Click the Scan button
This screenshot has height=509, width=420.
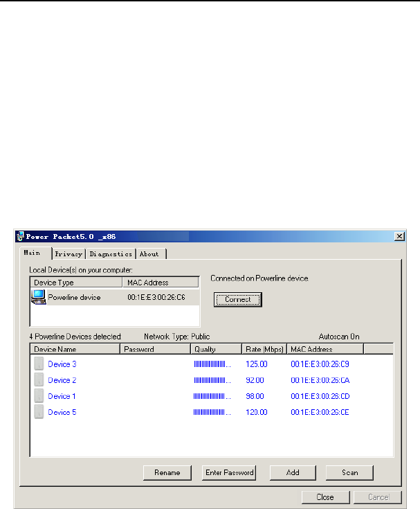[349, 472]
